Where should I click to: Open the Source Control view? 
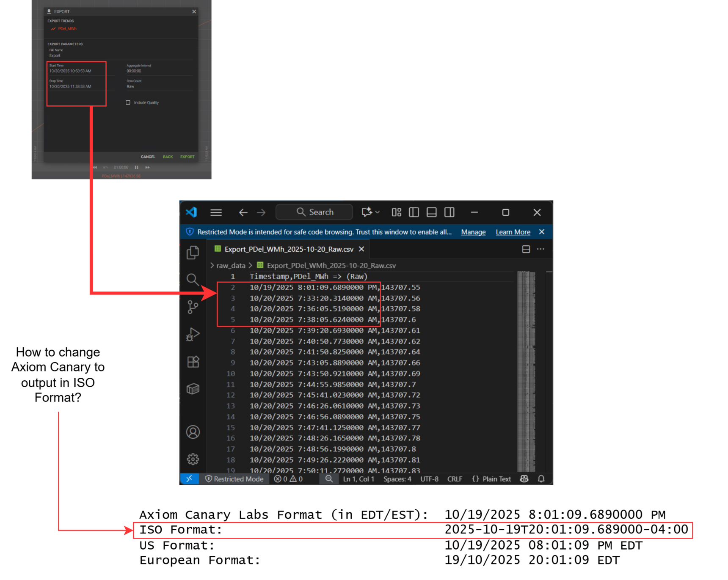pyautogui.click(x=193, y=307)
